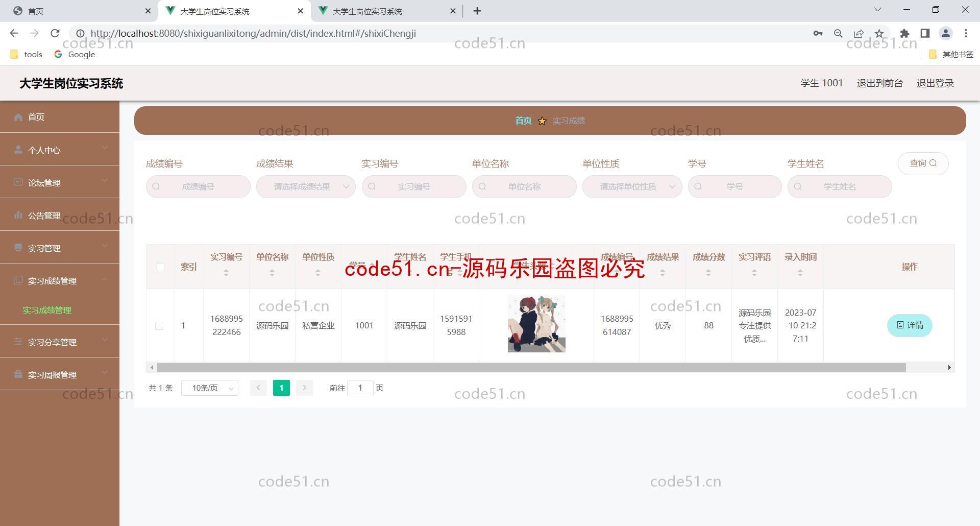The width and height of the screenshot is (980, 526).
Task: Expand the 实习管理 sidebar menu
Action: 60,248
